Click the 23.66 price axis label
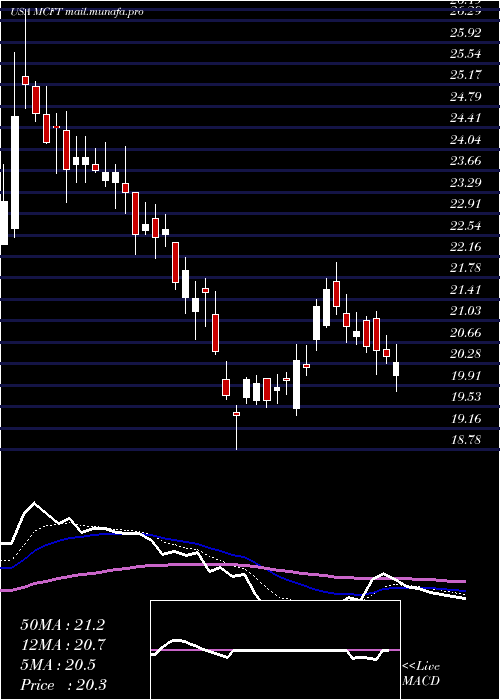The image size is (500, 700). click(466, 161)
